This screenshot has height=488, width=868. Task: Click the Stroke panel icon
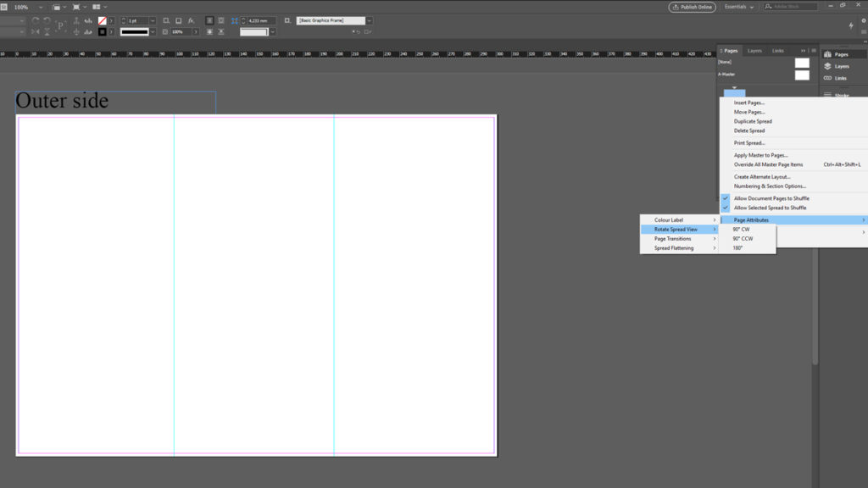pyautogui.click(x=829, y=95)
